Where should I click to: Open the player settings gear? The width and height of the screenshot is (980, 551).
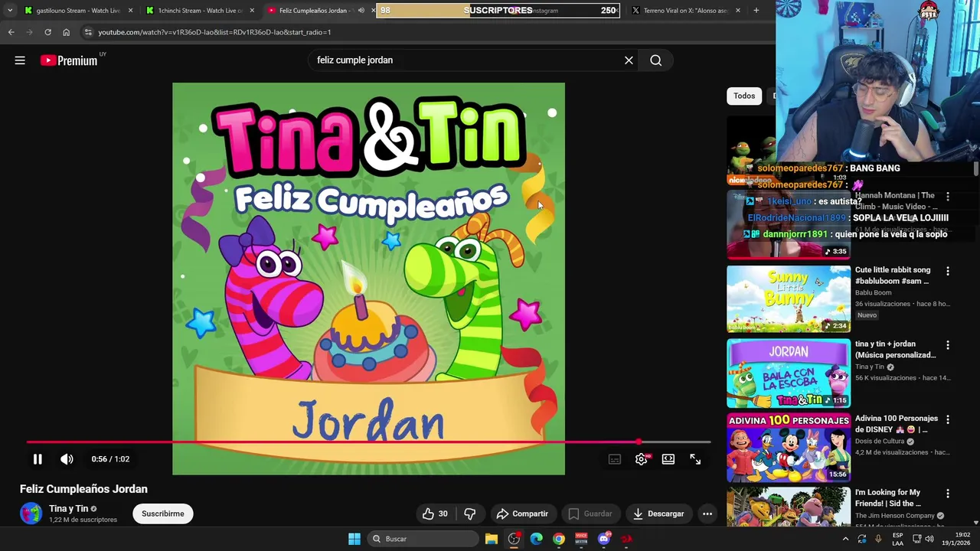[x=642, y=459]
